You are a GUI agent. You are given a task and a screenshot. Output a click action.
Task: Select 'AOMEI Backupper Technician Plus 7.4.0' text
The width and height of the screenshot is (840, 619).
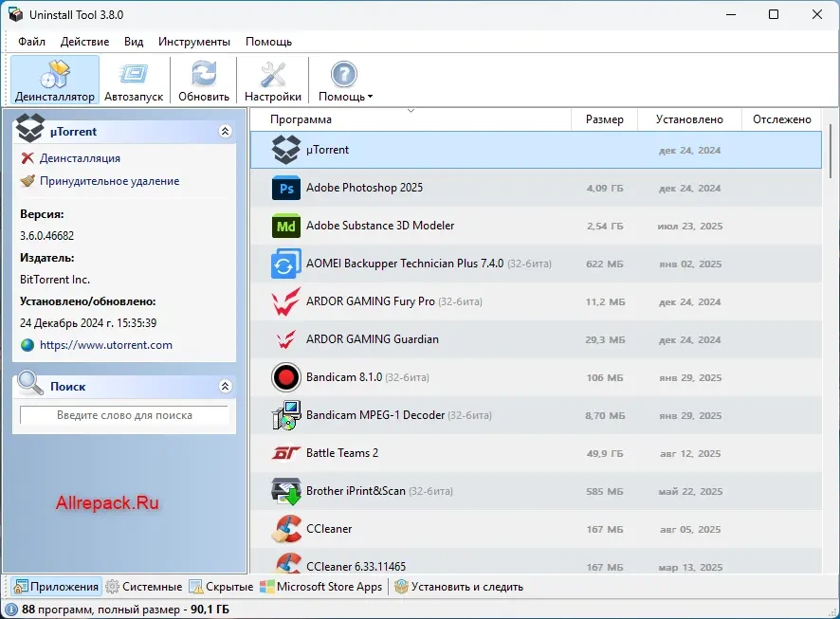[405, 264]
